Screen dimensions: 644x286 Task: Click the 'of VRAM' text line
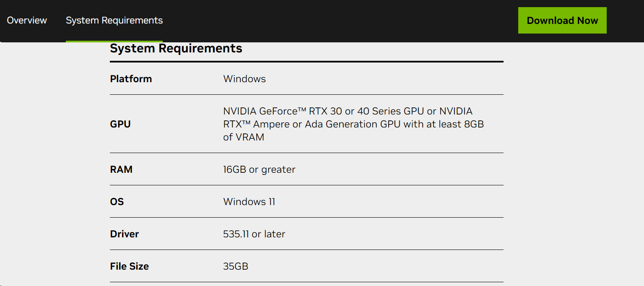click(244, 137)
